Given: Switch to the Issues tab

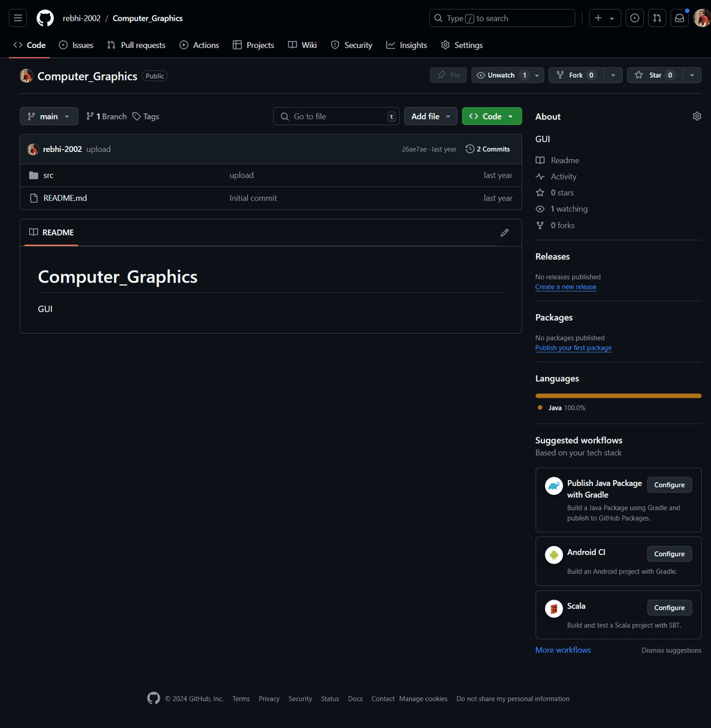Looking at the screenshot, I should (x=76, y=45).
